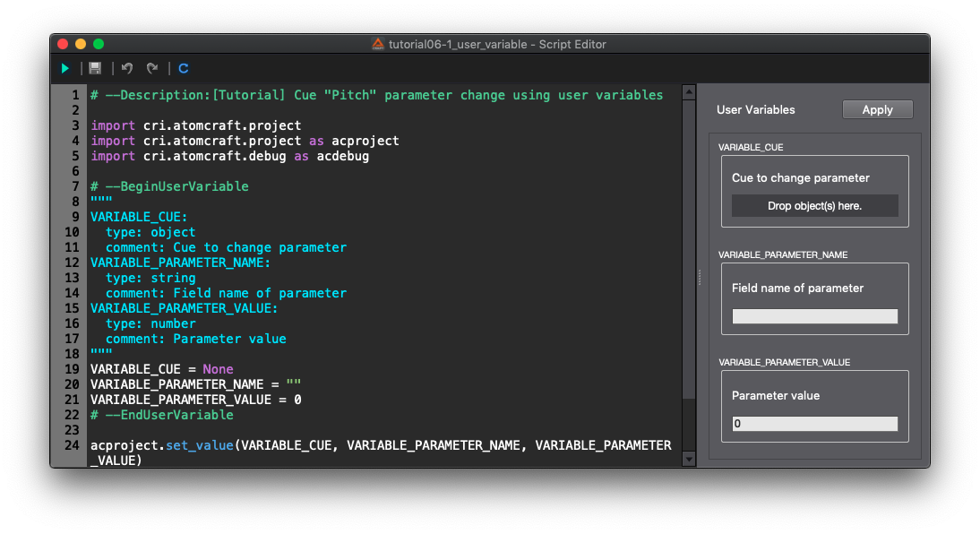Undo the last edit
Screen dimensions: 980x534
click(x=127, y=68)
